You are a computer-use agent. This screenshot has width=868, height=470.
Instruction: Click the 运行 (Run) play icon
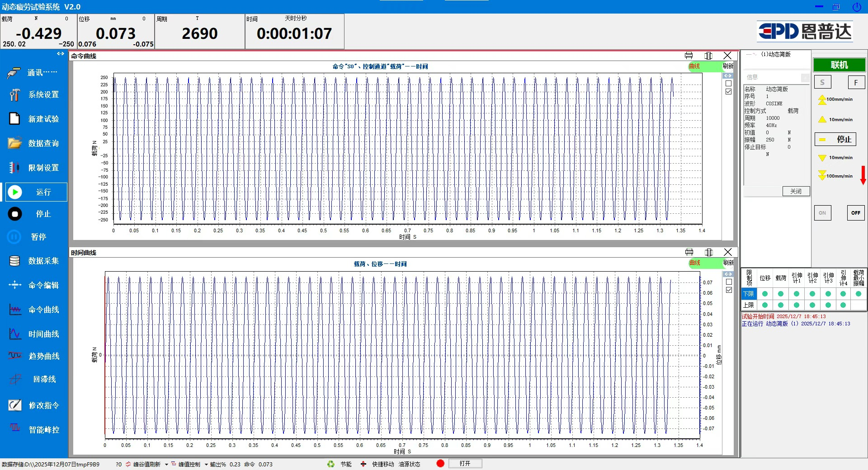point(15,192)
